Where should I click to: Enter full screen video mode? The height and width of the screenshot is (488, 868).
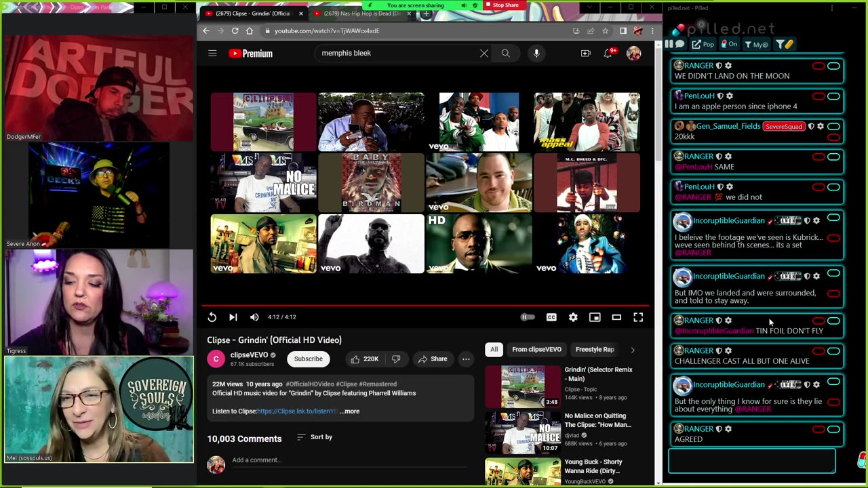tap(638, 317)
